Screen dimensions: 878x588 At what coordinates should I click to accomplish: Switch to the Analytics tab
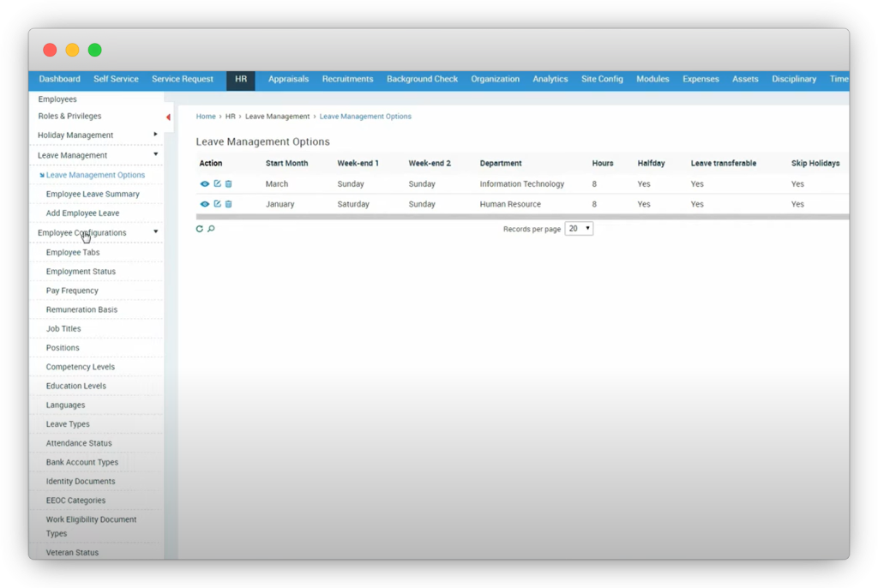pyautogui.click(x=550, y=79)
